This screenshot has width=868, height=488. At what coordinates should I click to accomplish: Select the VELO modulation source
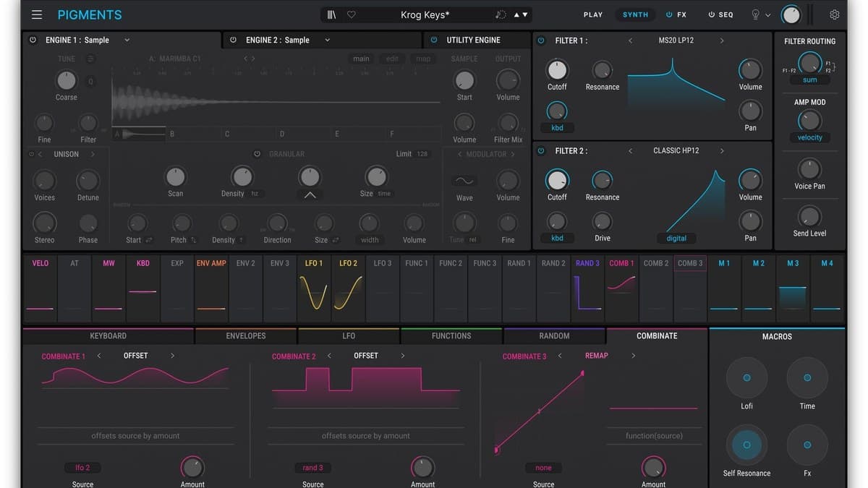pyautogui.click(x=41, y=287)
